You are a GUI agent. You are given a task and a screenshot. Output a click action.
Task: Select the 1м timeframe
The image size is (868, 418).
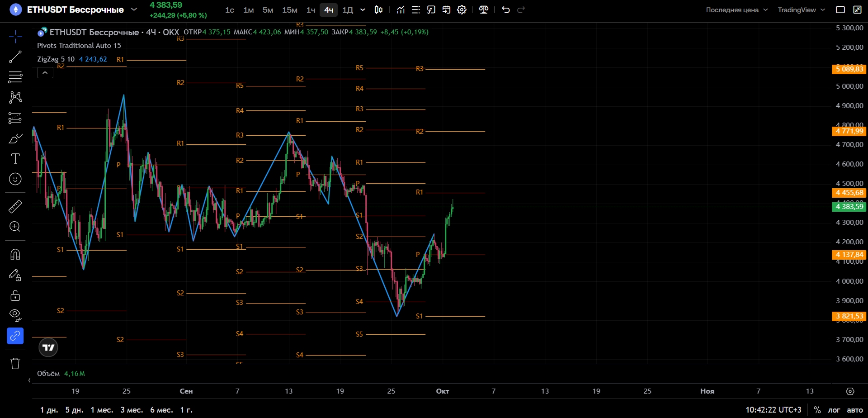[248, 9]
